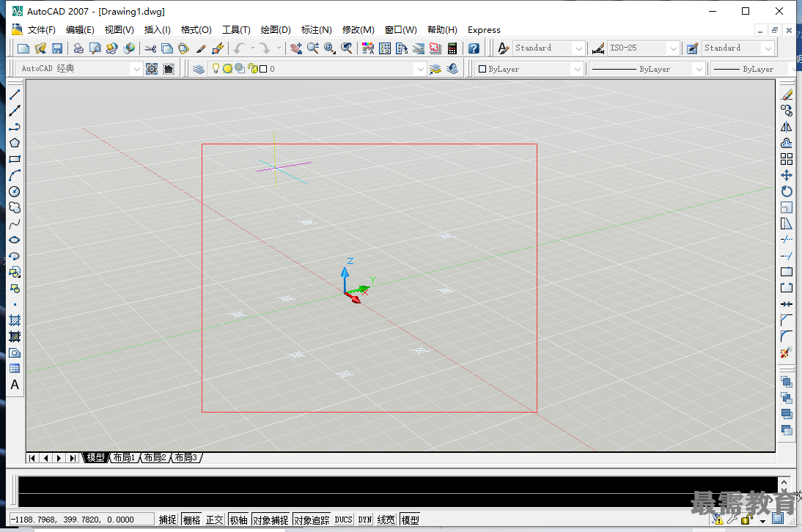The image size is (802, 532).
Task: Select the Ellipse draw tool
Action: [15, 240]
